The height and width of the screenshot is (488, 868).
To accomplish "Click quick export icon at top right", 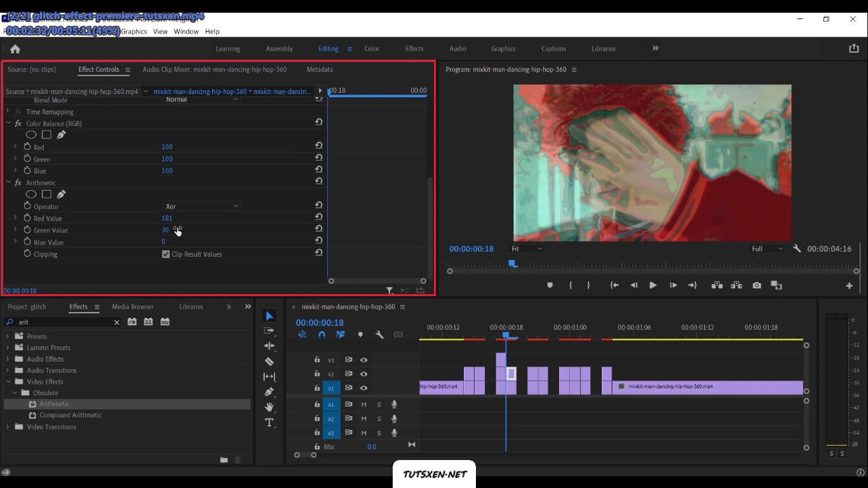I will pos(853,48).
